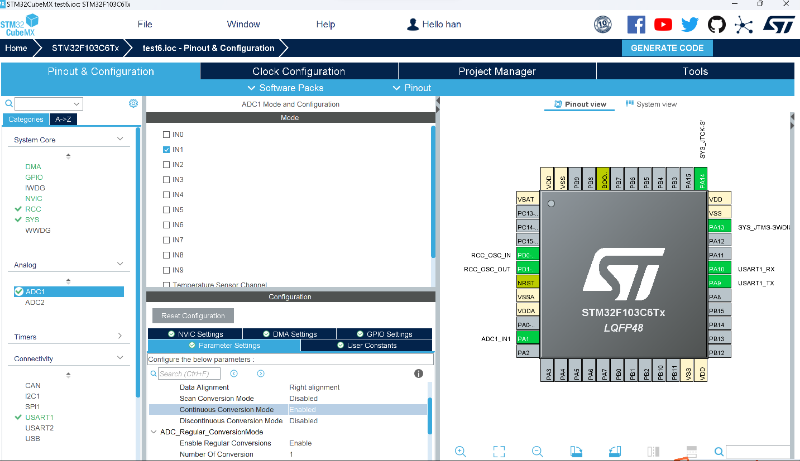Open the settings gear in categories panel

(x=133, y=103)
